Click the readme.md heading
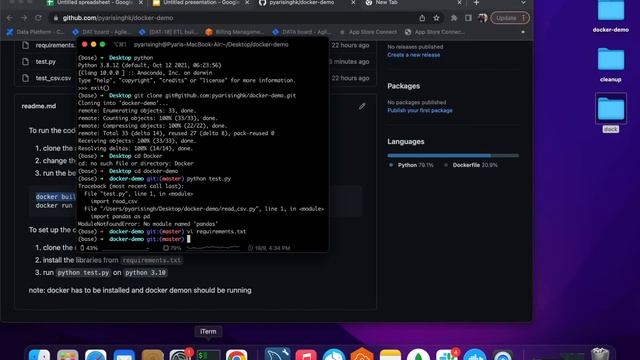 (39, 106)
